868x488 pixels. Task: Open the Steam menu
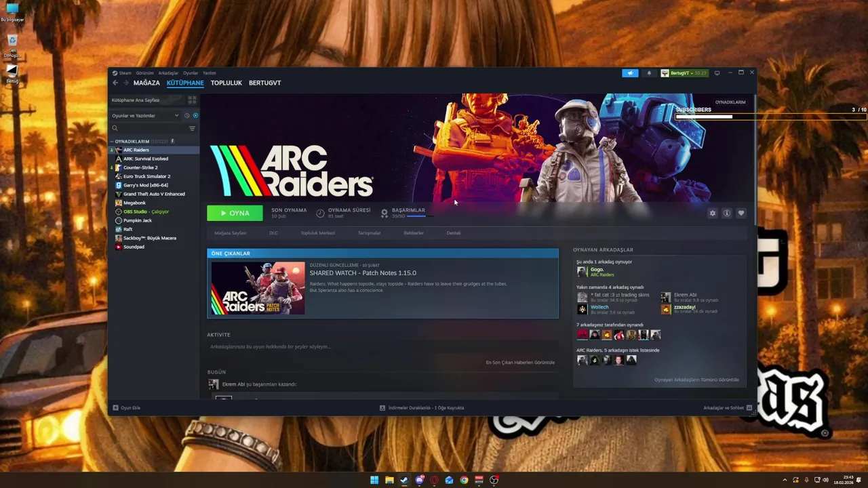point(122,73)
